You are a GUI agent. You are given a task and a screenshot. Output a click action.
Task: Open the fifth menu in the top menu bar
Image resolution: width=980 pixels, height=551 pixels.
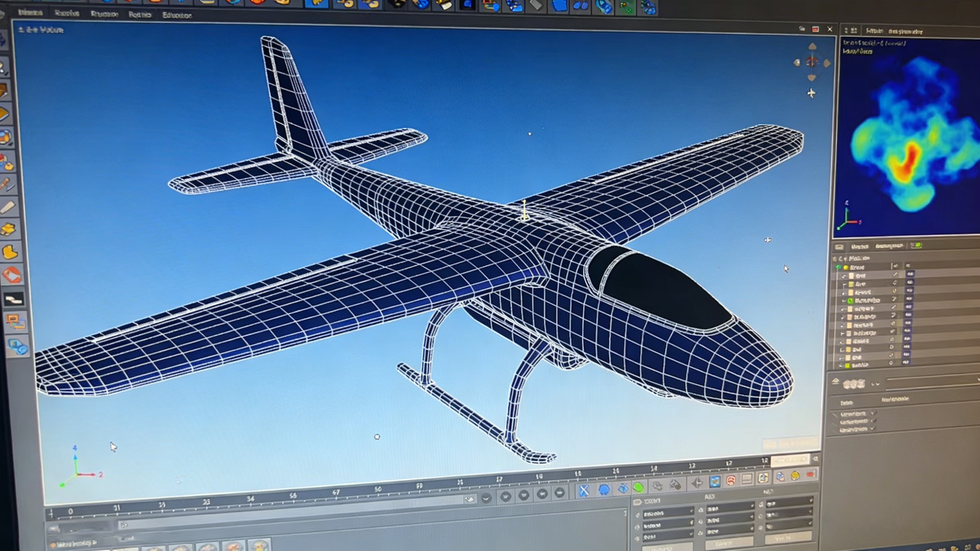pos(177,15)
